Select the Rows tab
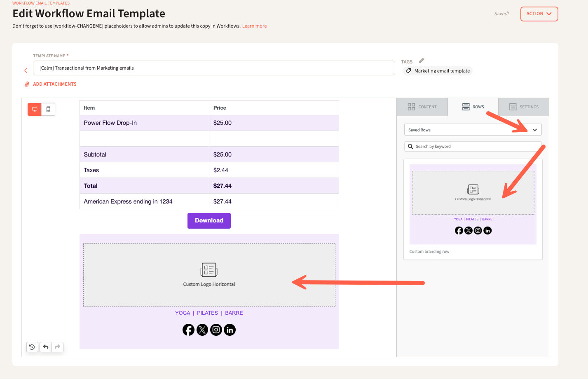588x379 pixels. coord(473,107)
